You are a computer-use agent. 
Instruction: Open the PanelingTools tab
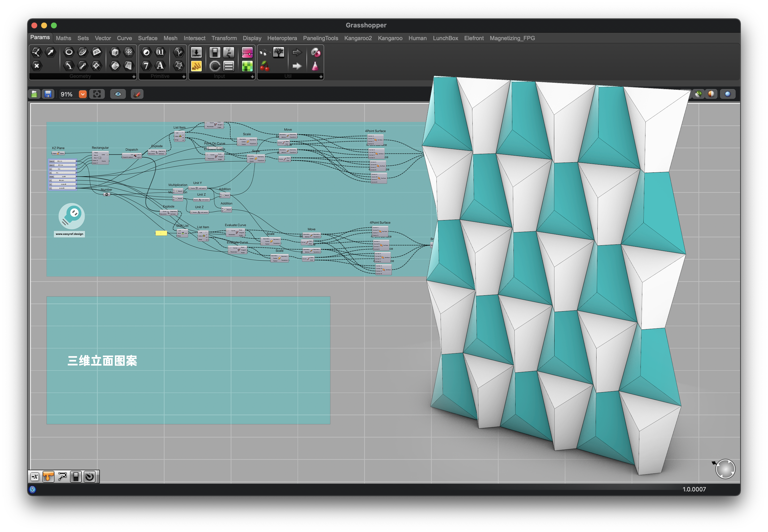coord(320,38)
